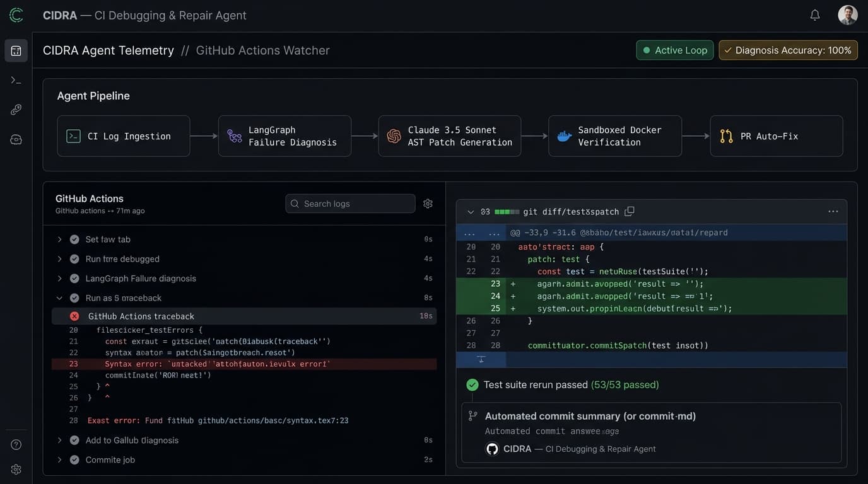Expand the Commite job step
The height and width of the screenshot is (484, 868).
(x=59, y=460)
